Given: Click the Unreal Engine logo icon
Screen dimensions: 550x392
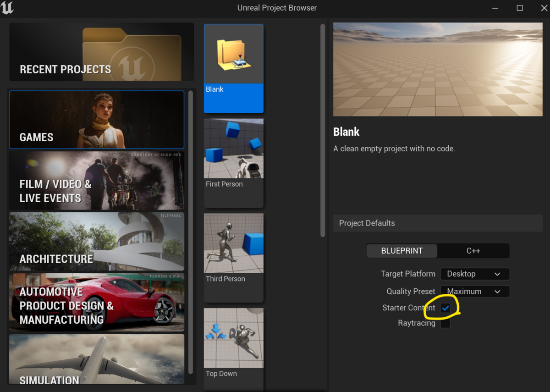Looking at the screenshot, I should point(7,8).
